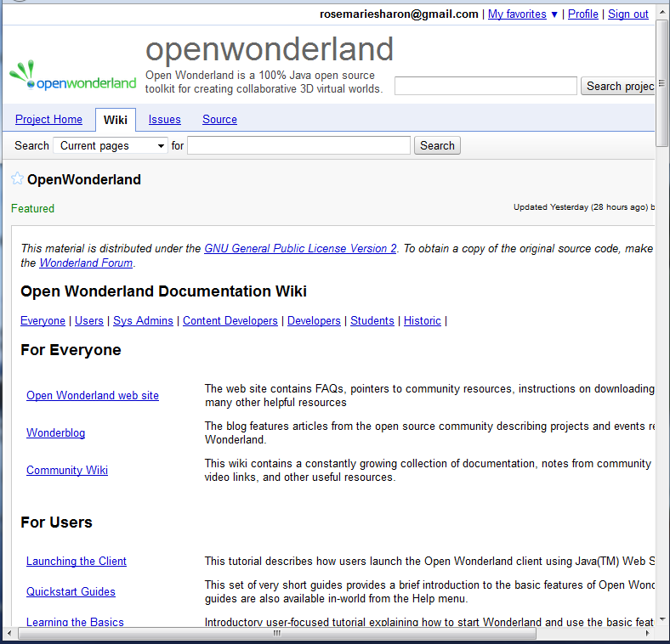Click the vertical scrollbar down arrow
The image size is (670, 644).
click(x=662, y=619)
